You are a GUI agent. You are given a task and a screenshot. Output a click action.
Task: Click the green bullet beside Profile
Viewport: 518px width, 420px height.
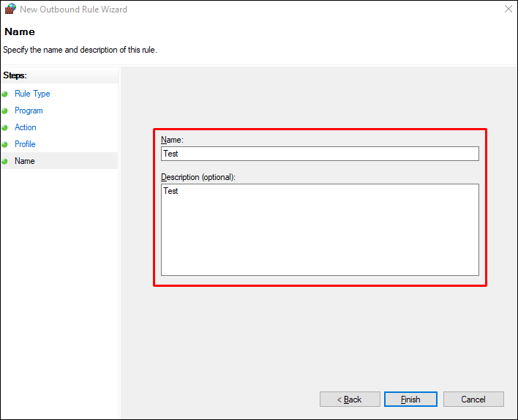pos(5,145)
